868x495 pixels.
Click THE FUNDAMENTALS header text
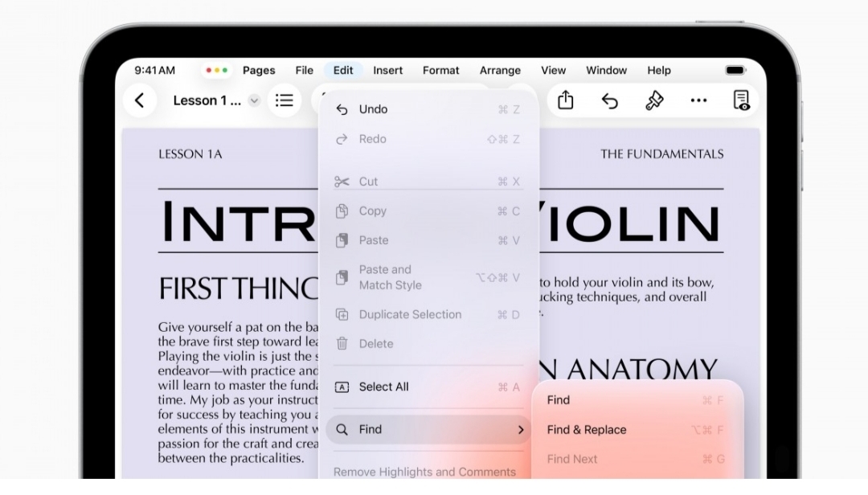point(661,154)
